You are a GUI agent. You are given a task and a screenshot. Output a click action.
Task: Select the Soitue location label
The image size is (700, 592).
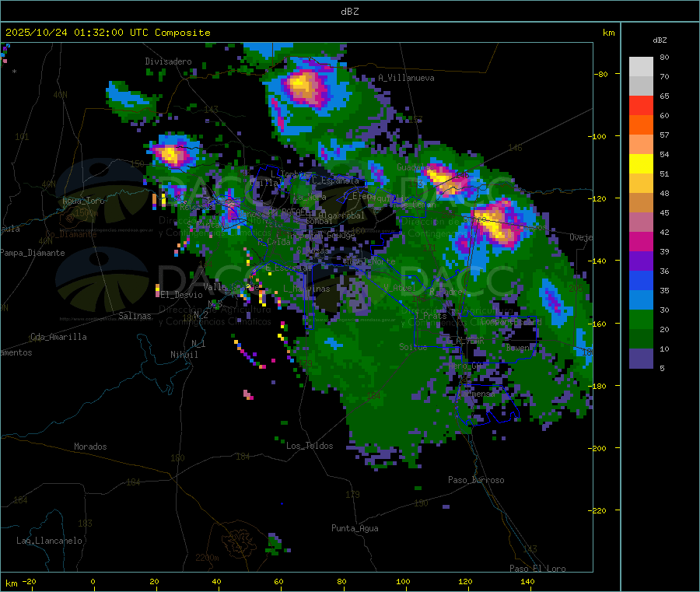coord(413,347)
